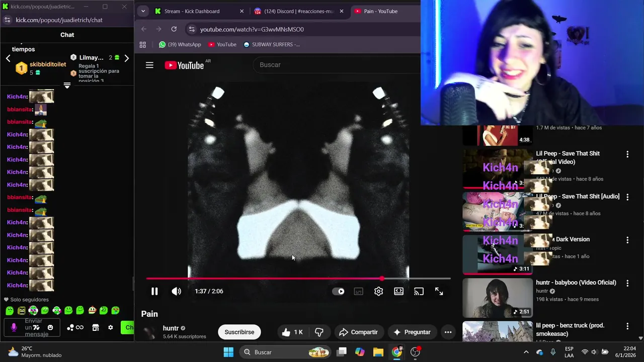Open options for Lil Peep Official Video

click(x=627, y=154)
